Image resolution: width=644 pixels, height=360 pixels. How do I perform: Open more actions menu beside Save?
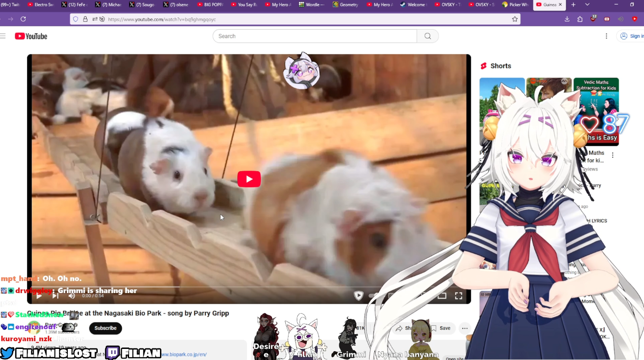(465, 328)
